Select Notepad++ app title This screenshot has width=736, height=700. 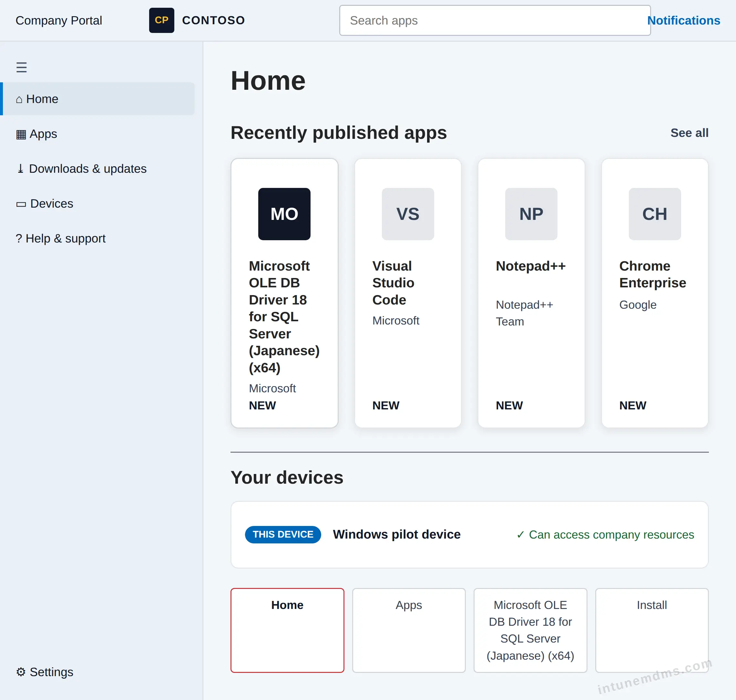point(530,266)
